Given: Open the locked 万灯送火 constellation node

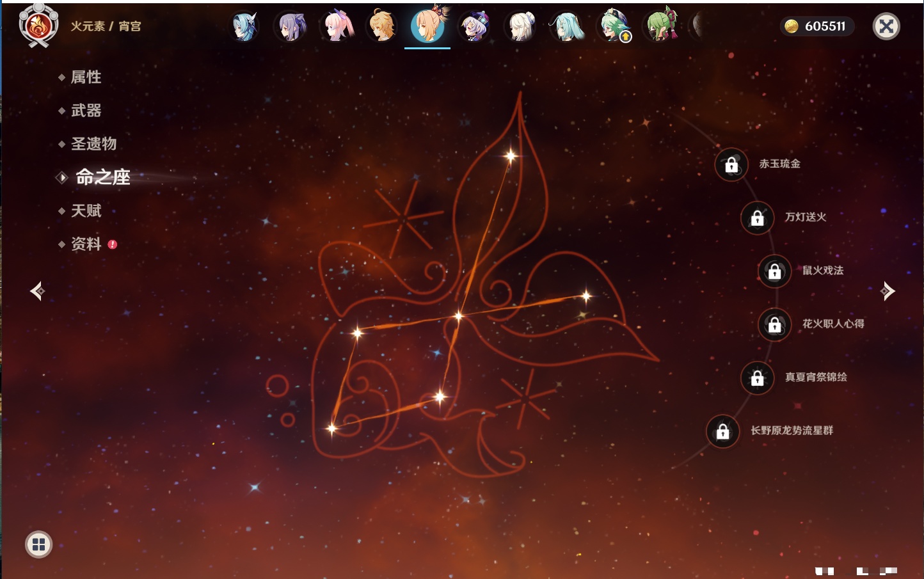Looking at the screenshot, I should pyautogui.click(x=758, y=218).
